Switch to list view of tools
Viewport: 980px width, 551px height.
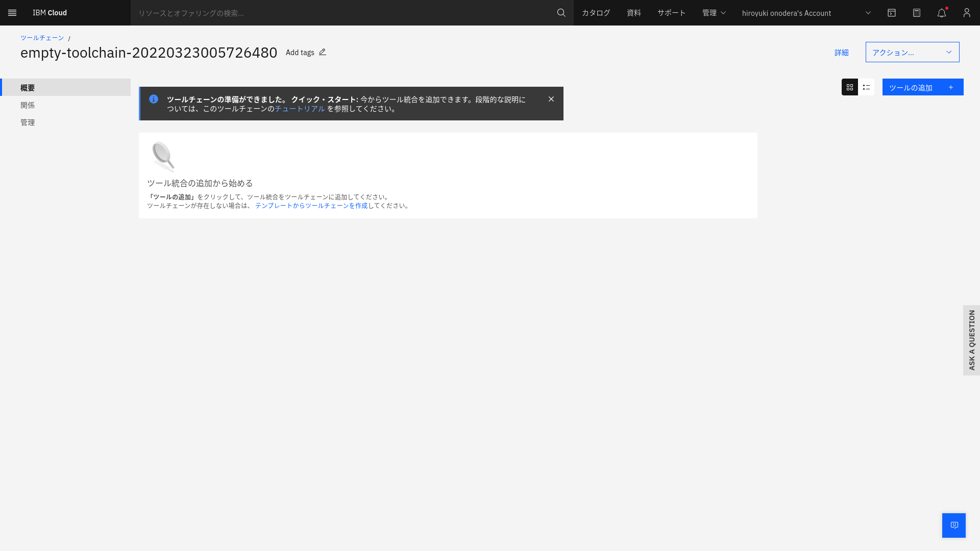click(866, 87)
